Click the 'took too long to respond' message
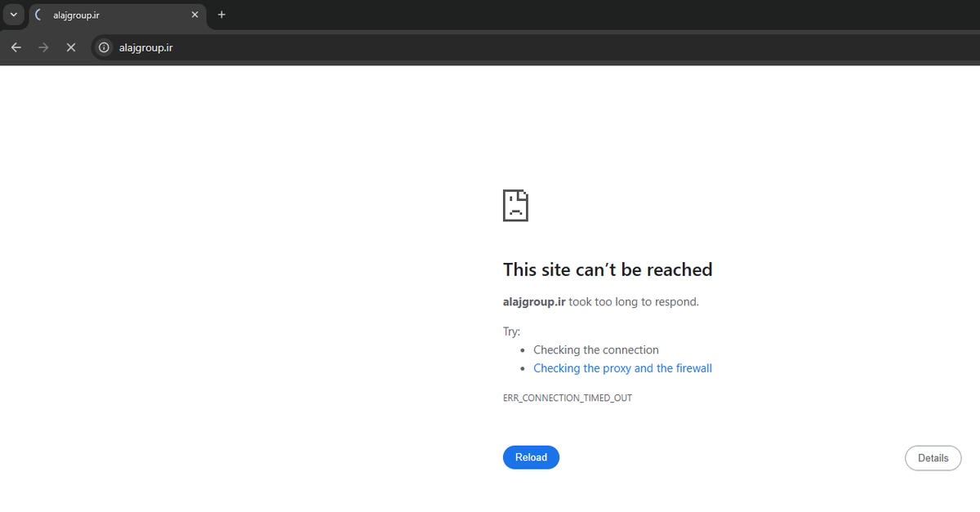 click(x=634, y=301)
